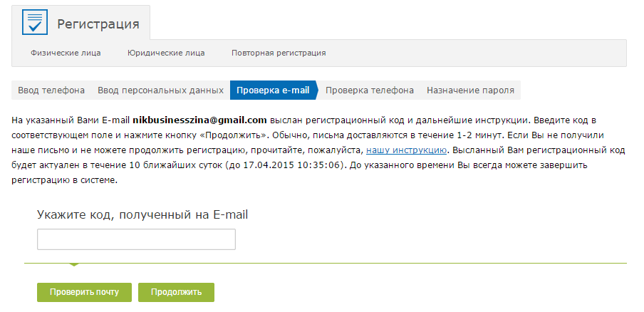Viewport: 644px width, 312px height.
Task: Switch to Физические лица section
Action: (x=66, y=53)
